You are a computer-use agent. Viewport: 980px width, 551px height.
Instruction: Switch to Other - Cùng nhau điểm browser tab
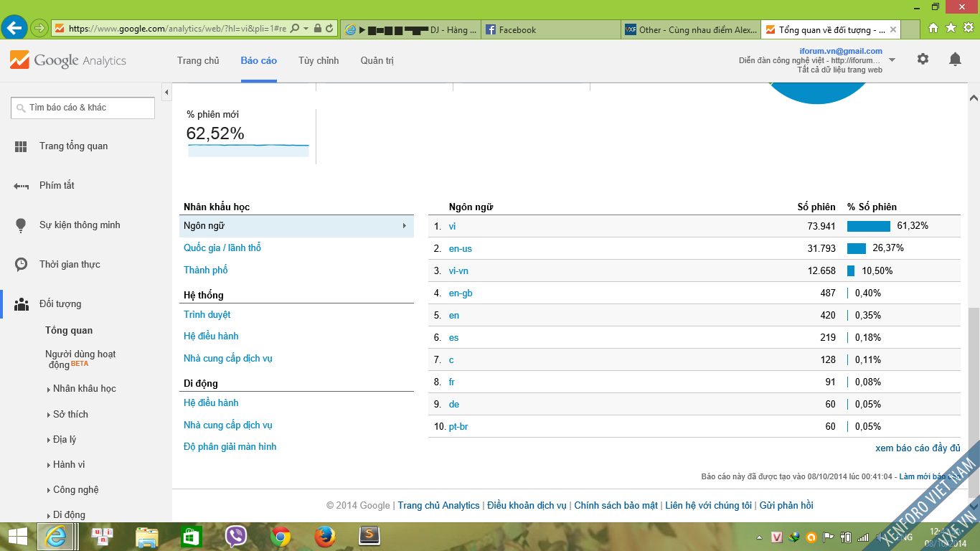(x=690, y=29)
